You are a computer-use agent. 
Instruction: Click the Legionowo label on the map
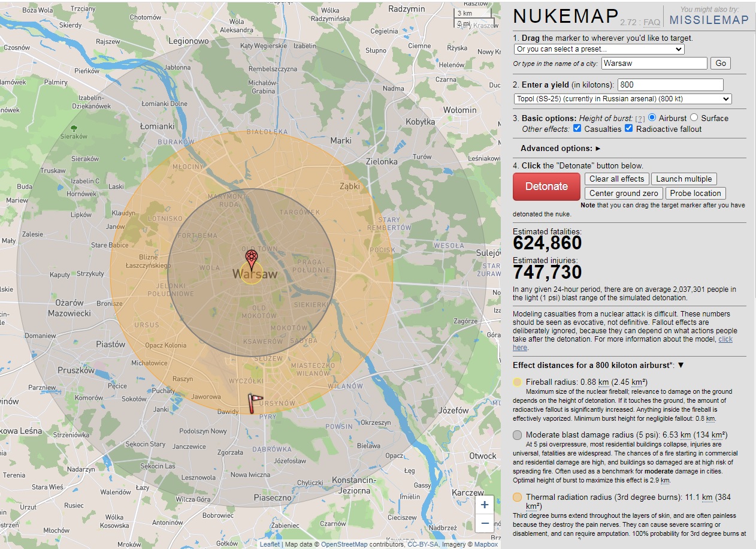(189, 41)
